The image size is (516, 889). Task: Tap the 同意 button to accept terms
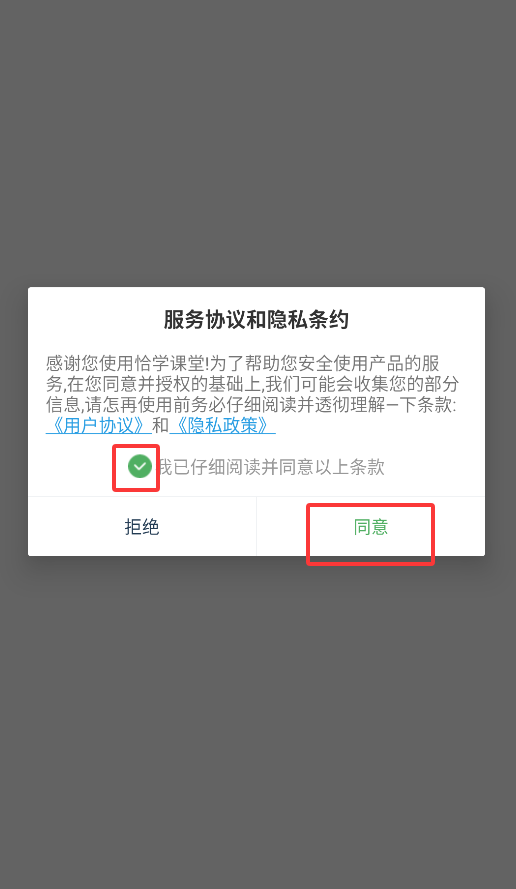coord(370,527)
